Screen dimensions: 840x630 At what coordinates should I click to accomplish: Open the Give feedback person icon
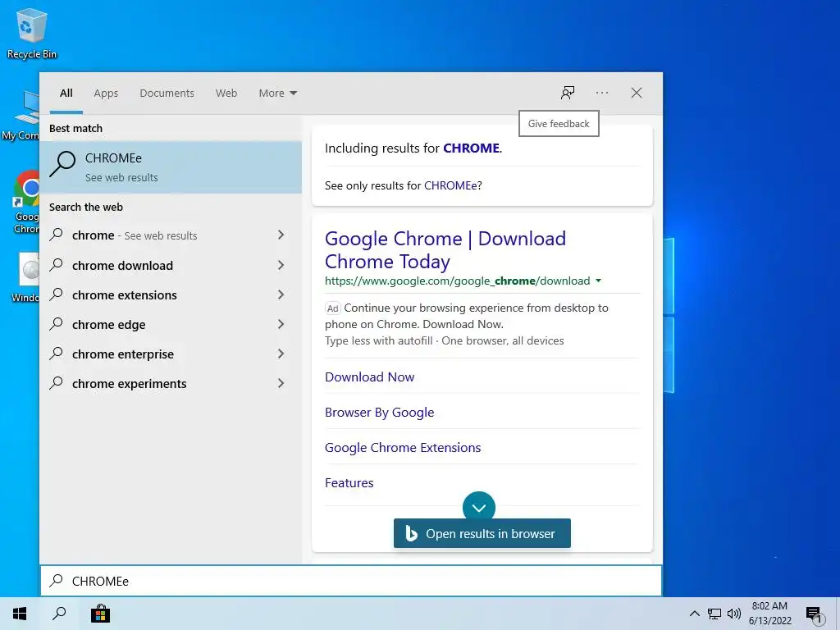(568, 93)
